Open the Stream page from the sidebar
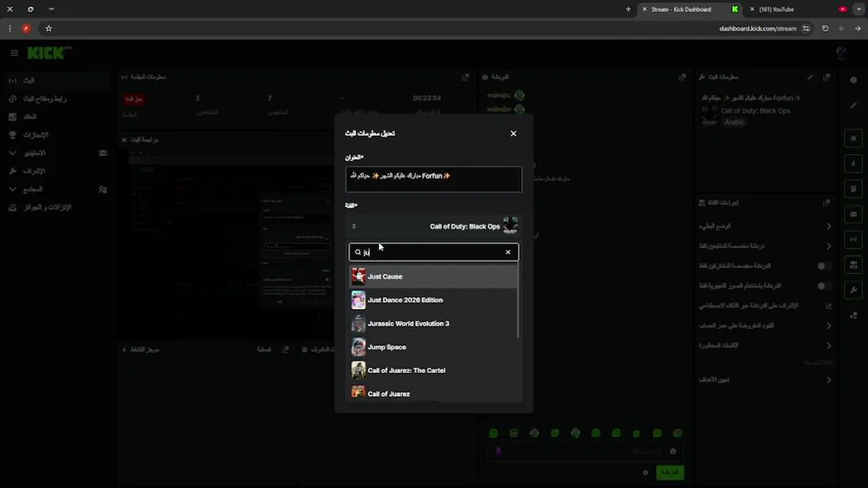 pos(56,81)
